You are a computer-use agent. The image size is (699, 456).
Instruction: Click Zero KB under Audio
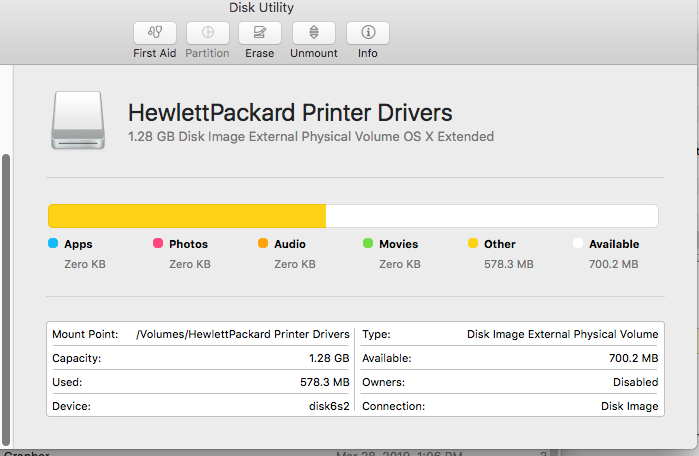click(295, 264)
